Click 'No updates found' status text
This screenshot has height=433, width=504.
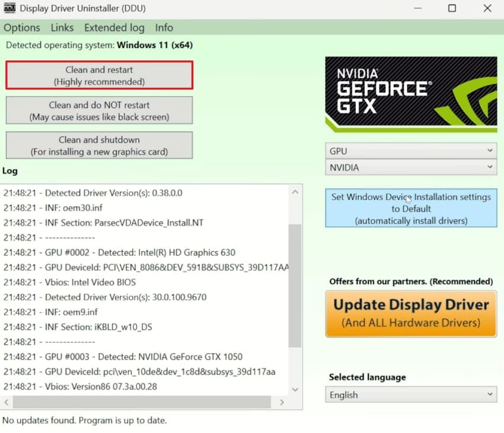(85, 420)
